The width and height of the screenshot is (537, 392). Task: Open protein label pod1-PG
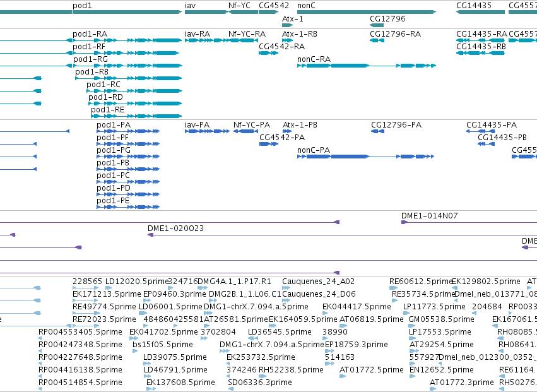[114, 150]
